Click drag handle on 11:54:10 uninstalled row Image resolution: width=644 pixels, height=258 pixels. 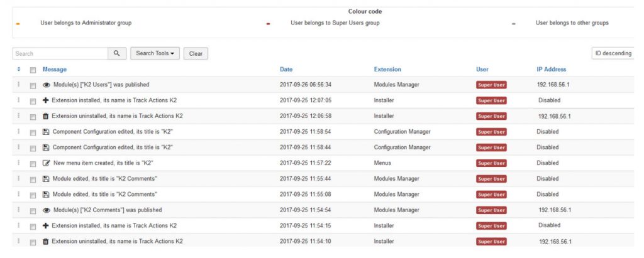point(18,241)
